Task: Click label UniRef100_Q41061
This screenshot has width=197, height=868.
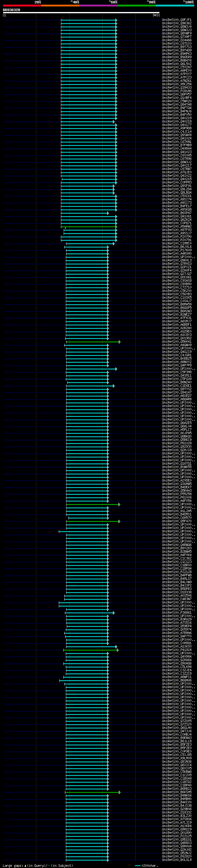Action: click(177, 216)
